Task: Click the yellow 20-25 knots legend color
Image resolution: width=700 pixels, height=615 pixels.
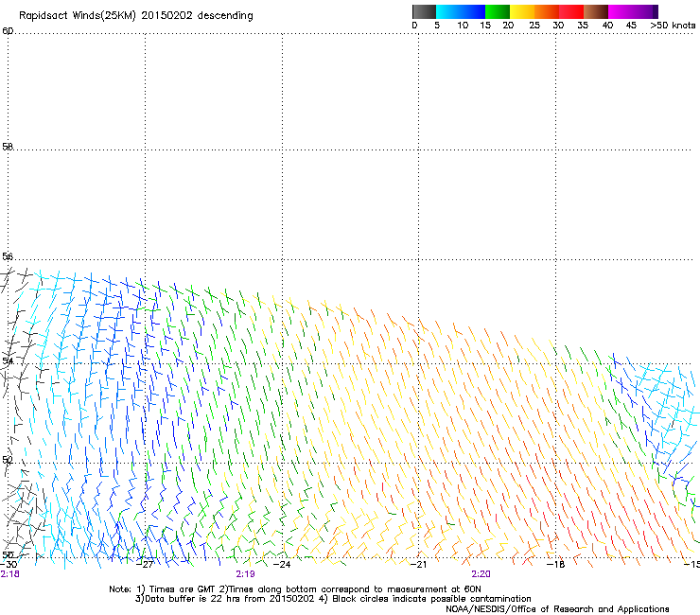Action: (x=522, y=11)
